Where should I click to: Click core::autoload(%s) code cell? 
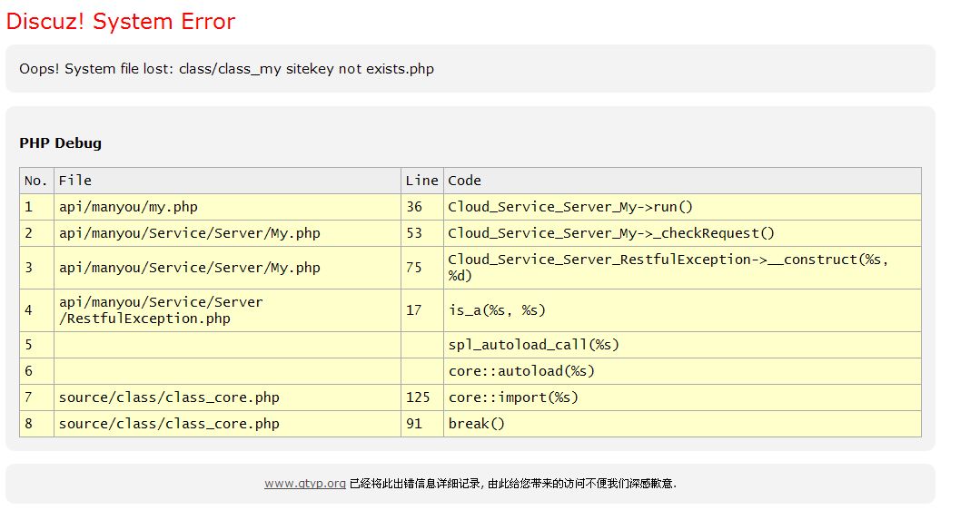point(682,371)
